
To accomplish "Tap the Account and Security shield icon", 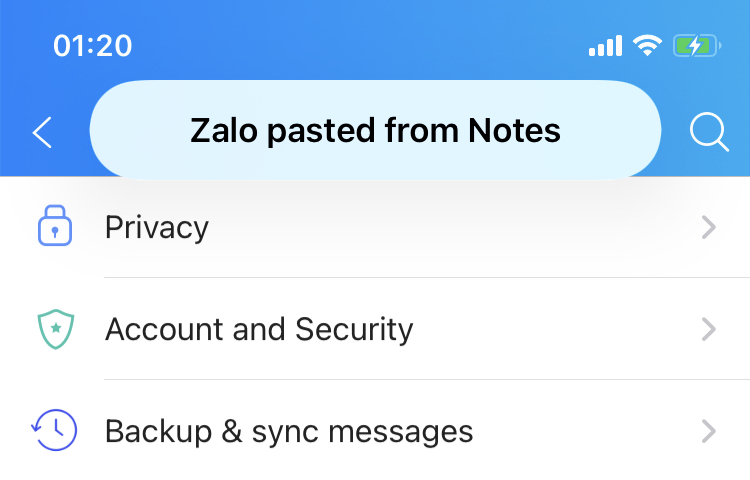I will click(x=56, y=329).
